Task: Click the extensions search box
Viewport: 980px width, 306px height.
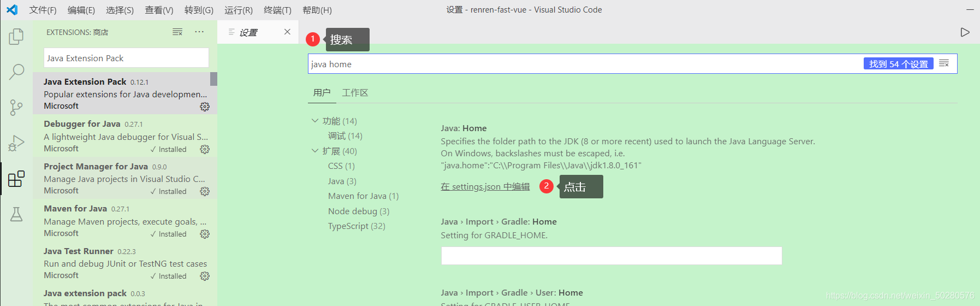Action: pos(126,58)
